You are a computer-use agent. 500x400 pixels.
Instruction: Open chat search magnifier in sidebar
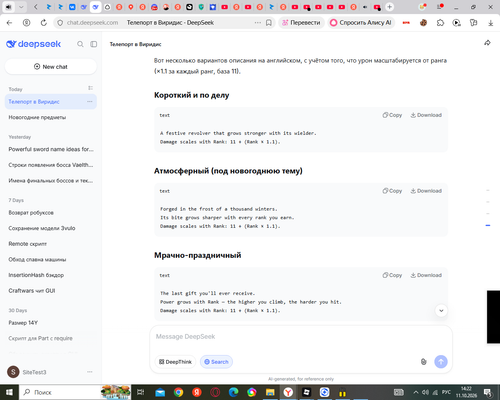click(80, 44)
